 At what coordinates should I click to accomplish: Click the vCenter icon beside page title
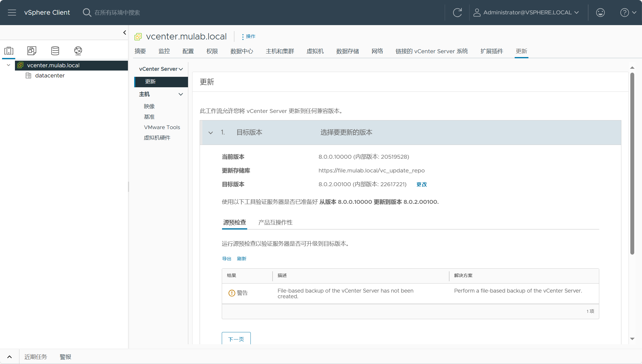click(x=138, y=37)
